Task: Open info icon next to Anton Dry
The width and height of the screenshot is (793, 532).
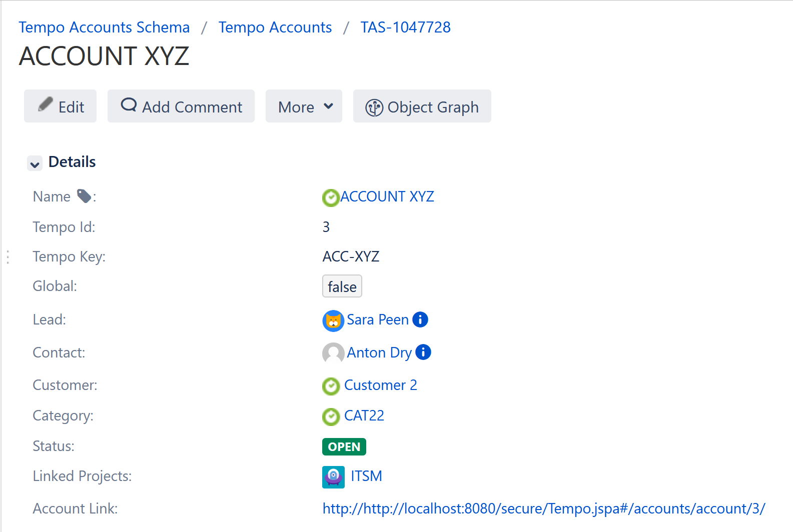Action: click(423, 352)
